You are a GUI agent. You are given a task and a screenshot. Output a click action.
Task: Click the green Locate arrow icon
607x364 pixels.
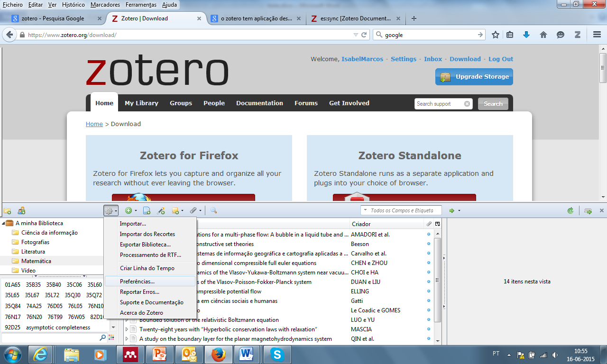452,210
